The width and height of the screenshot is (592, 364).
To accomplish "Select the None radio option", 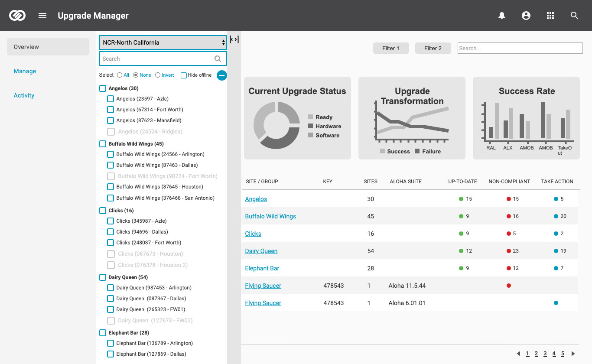I will [x=136, y=75].
